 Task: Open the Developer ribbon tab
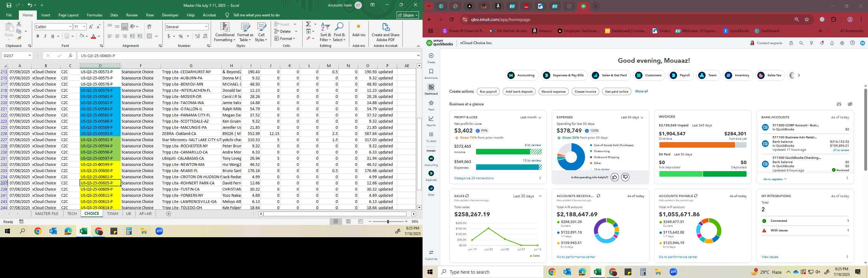click(170, 15)
